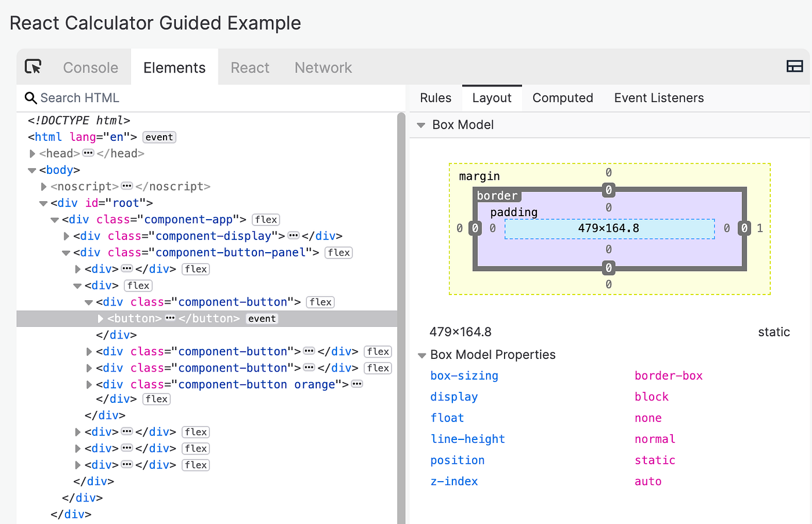Viewport: 812px width, 524px height.
Task: Toggle flex badge on component-button orange div
Action: 157,399
